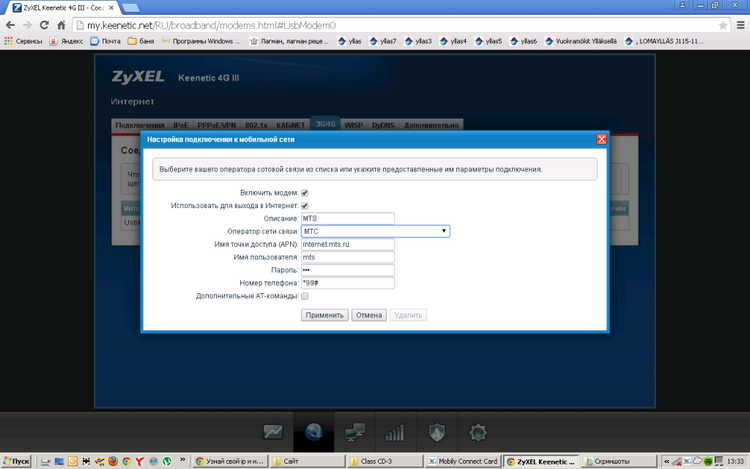The height and width of the screenshot is (469, 750).
Task: Open the home network computers icon
Action: (x=354, y=432)
